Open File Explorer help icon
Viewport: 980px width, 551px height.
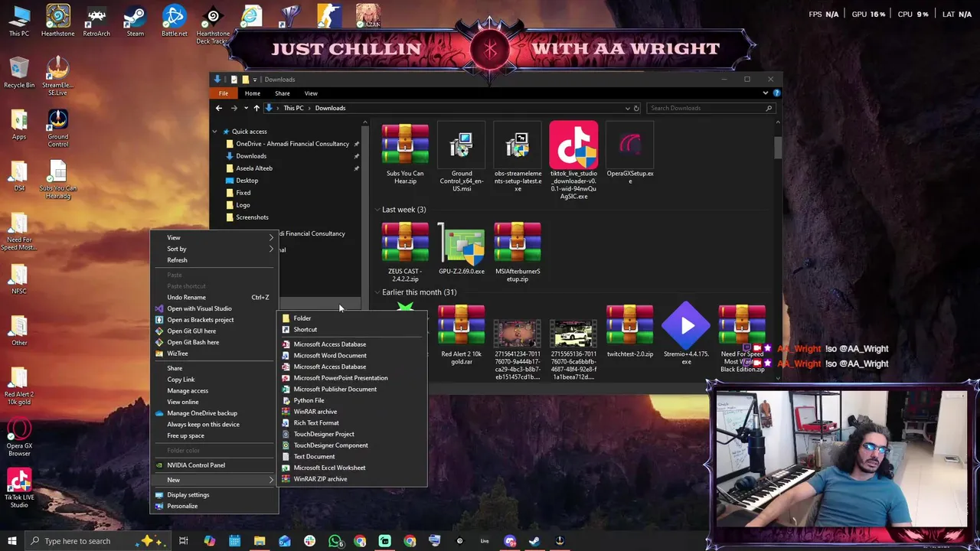(x=776, y=93)
